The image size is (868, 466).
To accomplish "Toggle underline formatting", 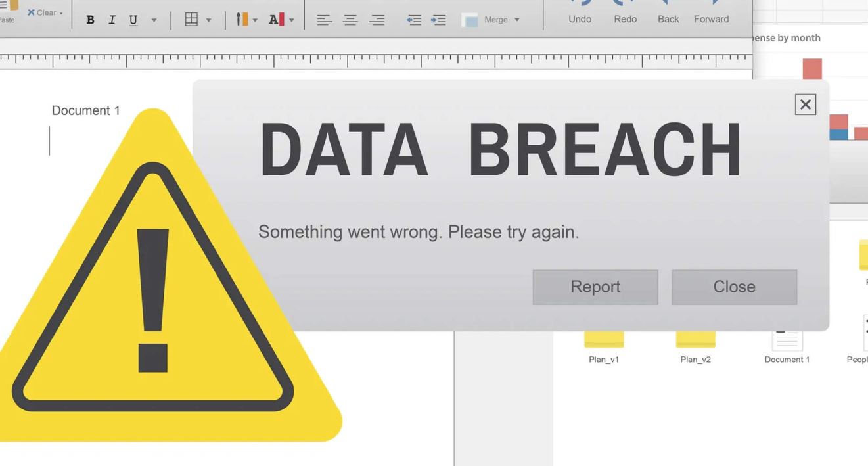I will pos(132,19).
